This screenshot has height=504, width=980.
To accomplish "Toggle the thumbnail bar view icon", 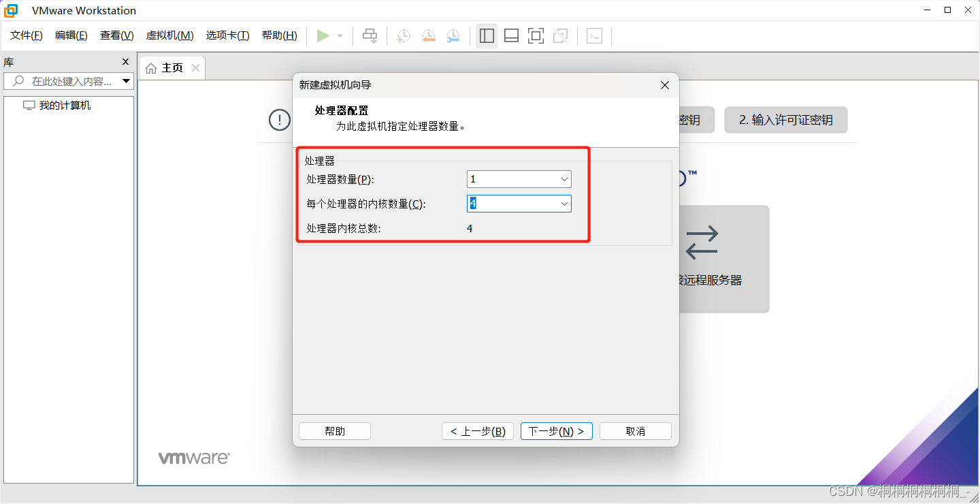I will [512, 36].
